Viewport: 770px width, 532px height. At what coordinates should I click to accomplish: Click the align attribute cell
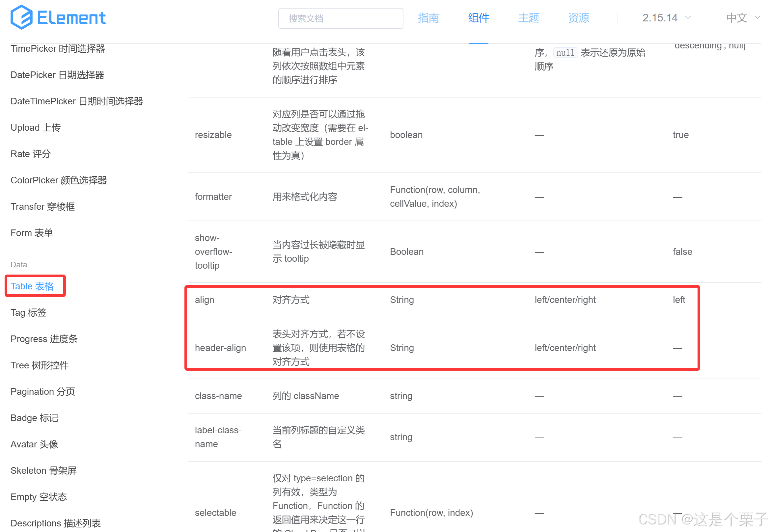(205, 300)
